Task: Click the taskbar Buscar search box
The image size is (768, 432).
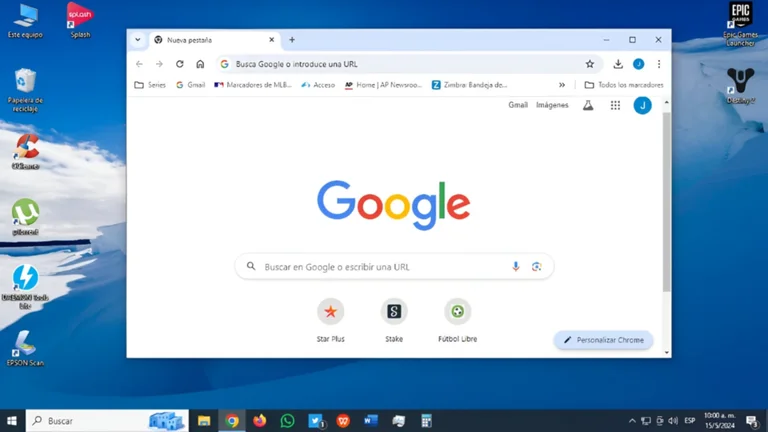Action: pyautogui.click(x=107, y=421)
